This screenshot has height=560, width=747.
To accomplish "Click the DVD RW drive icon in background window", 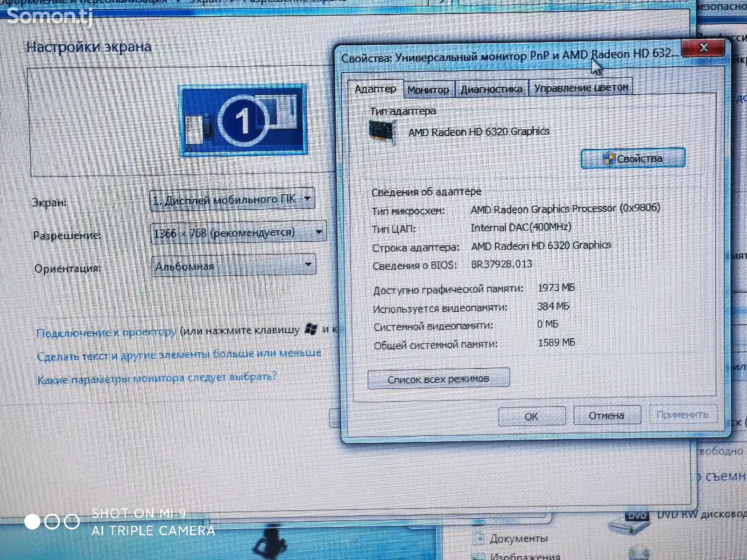I will point(629,522).
